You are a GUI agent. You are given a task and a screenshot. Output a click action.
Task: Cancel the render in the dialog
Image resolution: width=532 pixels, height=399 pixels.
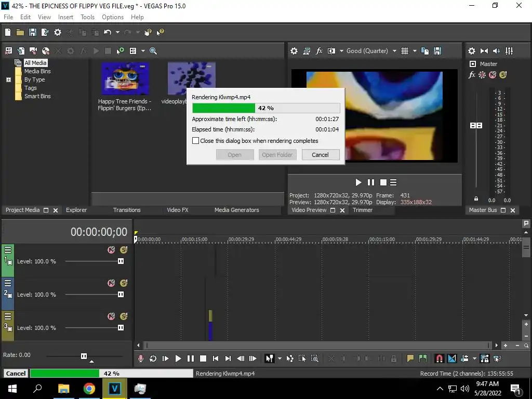[x=320, y=155]
